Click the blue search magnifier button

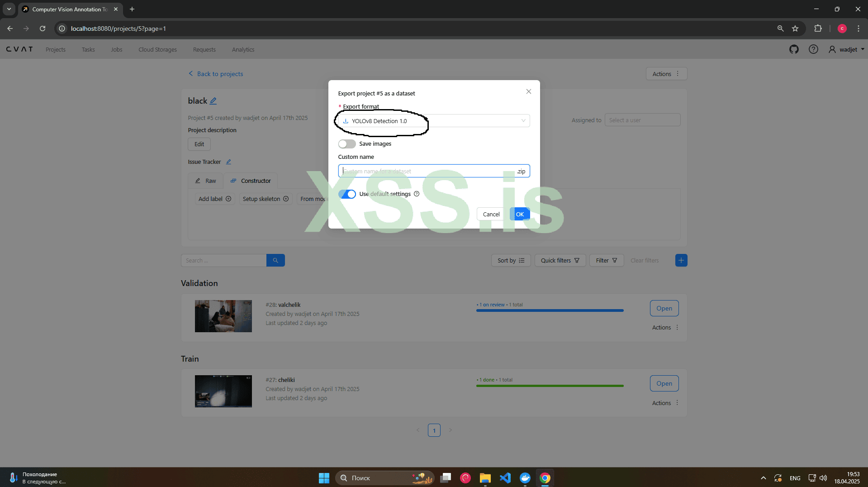click(275, 260)
